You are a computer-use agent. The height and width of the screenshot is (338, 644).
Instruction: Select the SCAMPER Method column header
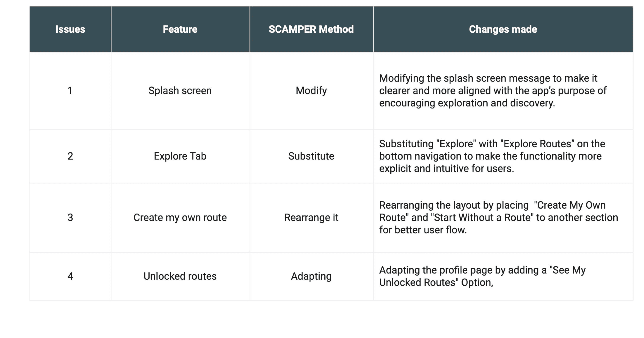[x=311, y=29]
